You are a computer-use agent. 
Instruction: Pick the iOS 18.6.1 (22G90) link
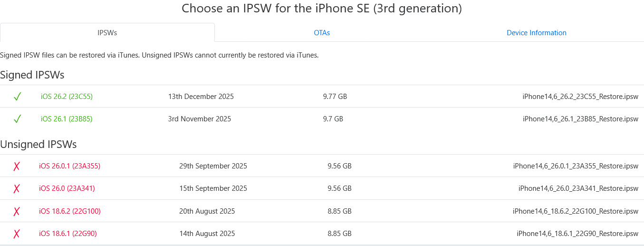(x=68, y=234)
